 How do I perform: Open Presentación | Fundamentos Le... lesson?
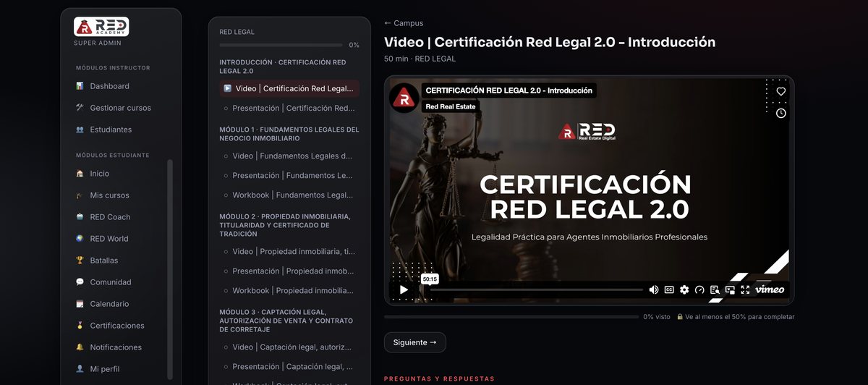point(289,175)
